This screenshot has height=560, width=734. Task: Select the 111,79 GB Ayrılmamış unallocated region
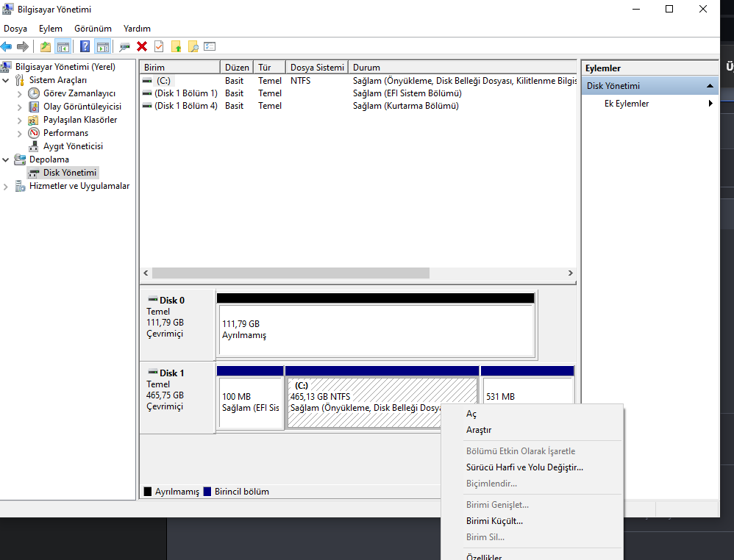[377, 330]
